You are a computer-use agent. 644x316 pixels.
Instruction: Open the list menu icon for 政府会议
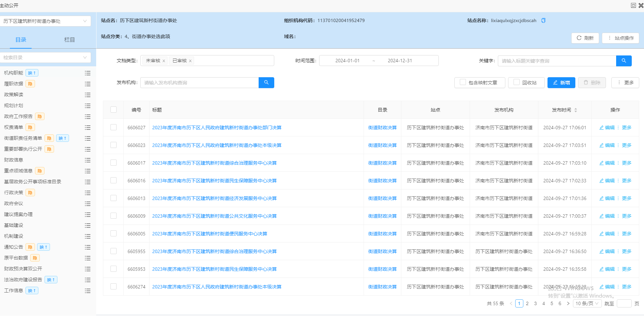coord(88,204)
